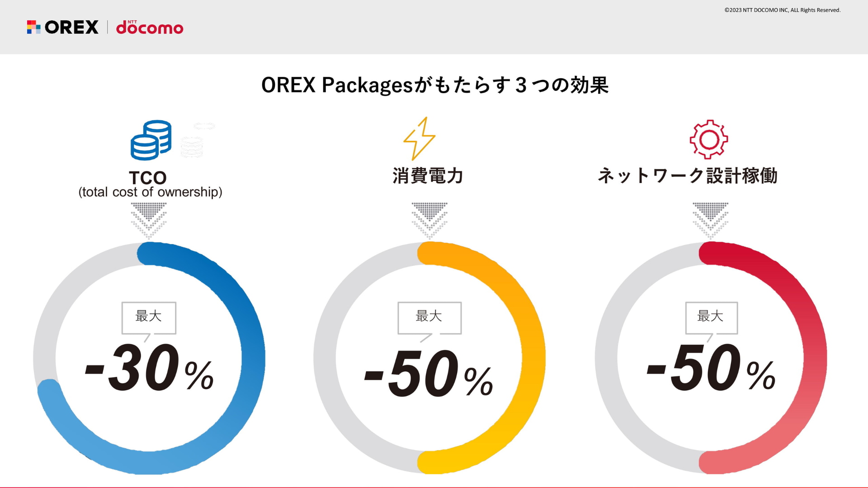Click the 消費電力 heading
This screenshot has width=868, height=488.
pos(428,176)
